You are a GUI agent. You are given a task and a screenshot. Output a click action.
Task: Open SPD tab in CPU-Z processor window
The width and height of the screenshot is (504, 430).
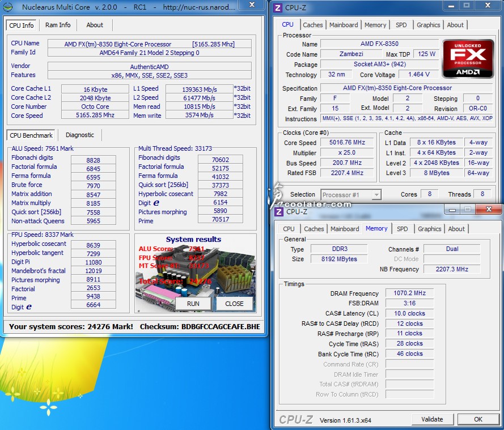401,25
